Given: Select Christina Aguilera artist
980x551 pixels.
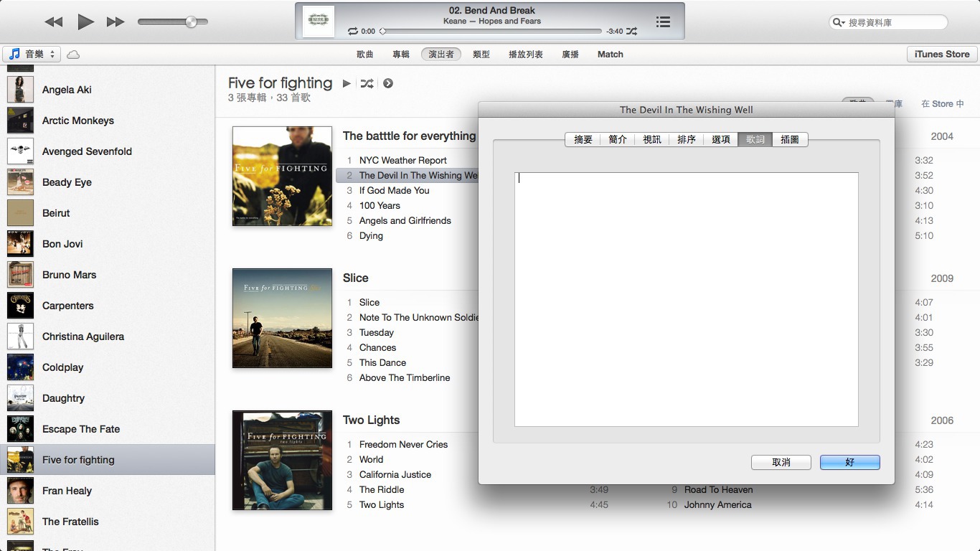Looking at the screenshot, I should click(108, 336).
